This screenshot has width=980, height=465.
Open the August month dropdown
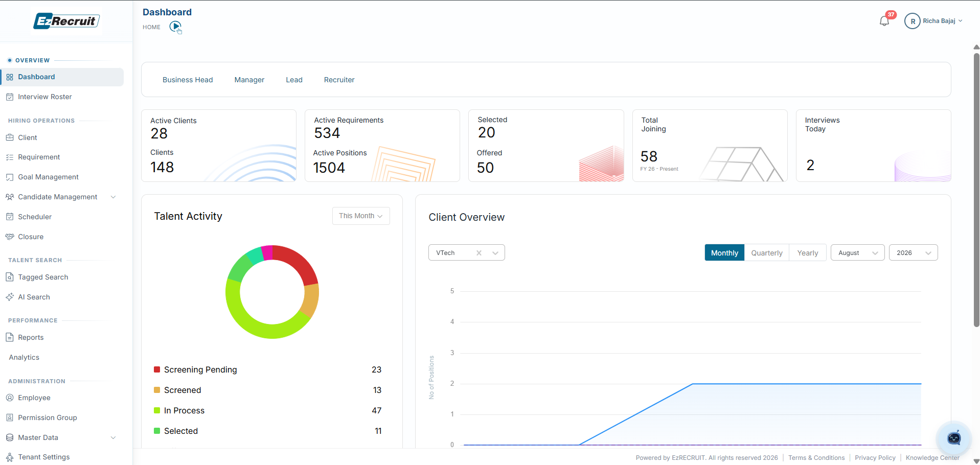tap(858, 253)
